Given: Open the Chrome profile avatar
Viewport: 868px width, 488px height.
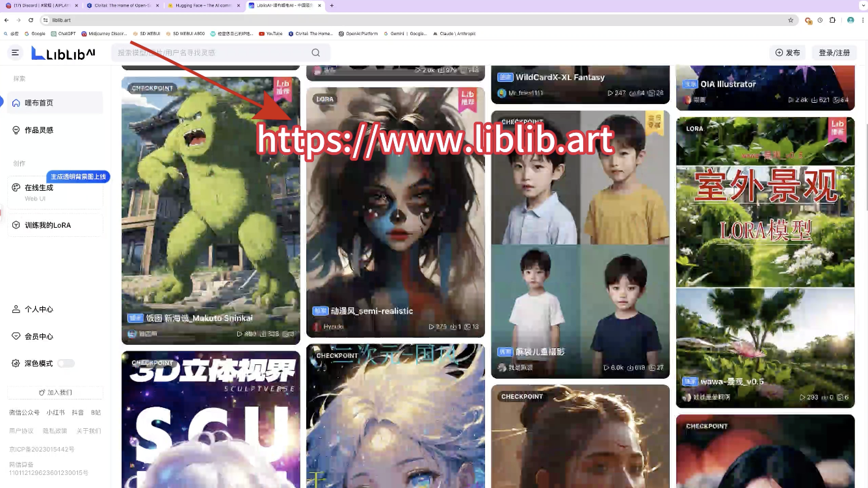Looking at the screenshot, I should coord(850,20).
